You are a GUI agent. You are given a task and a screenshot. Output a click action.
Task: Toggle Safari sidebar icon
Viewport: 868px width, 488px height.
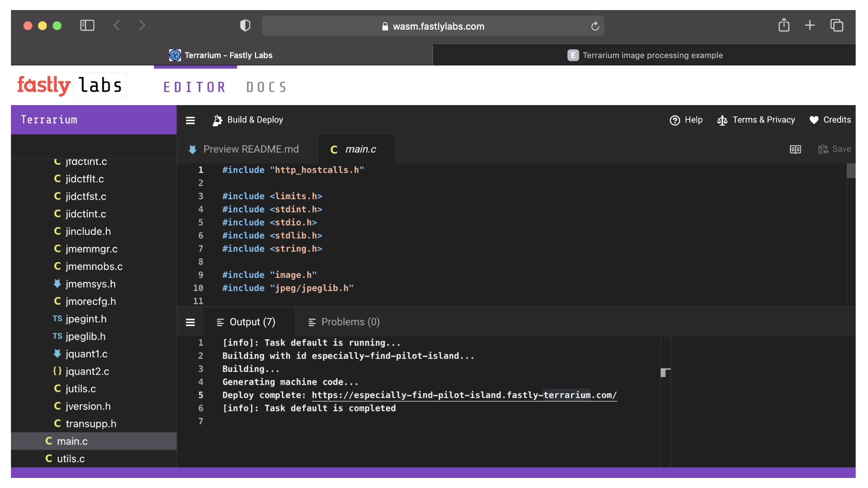[87, 26]
